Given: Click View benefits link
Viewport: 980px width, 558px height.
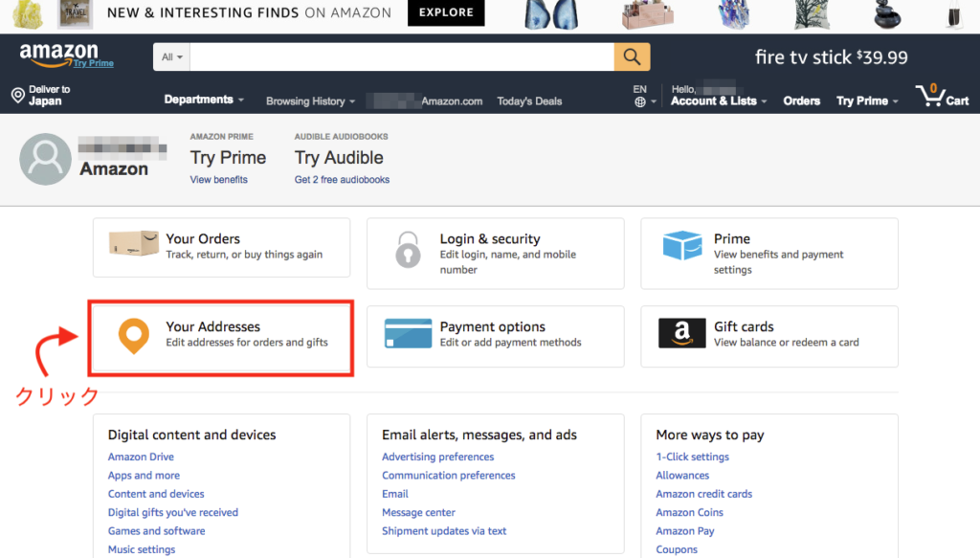Looking at the screenshot, I should 219,180.
